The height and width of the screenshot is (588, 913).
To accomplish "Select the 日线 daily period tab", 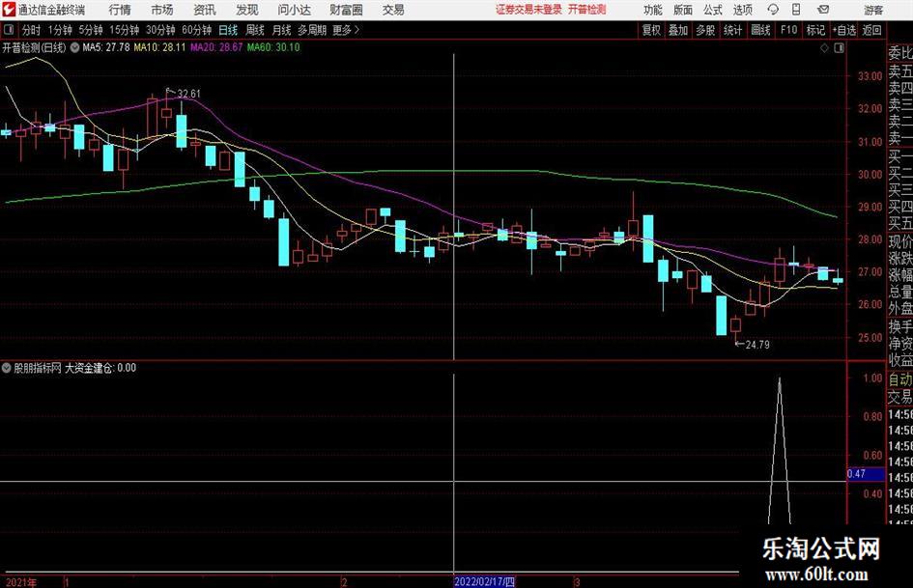I will click(228, 30).
